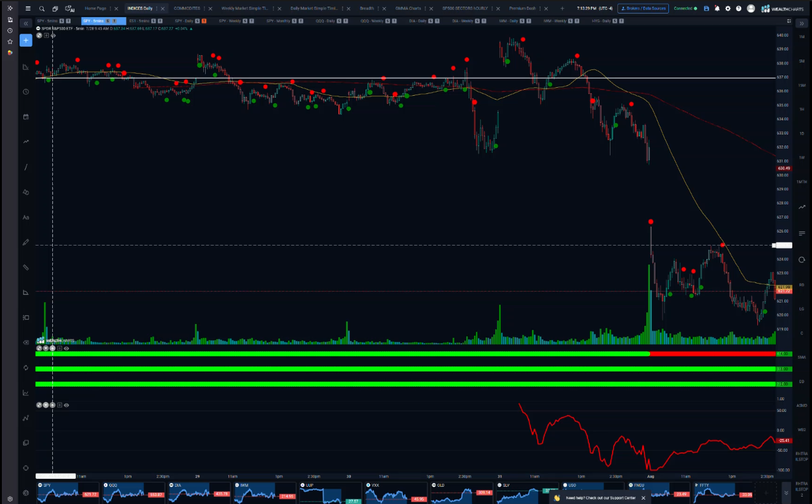
Task: Expand right panel with double chevron
Action: 802,23
